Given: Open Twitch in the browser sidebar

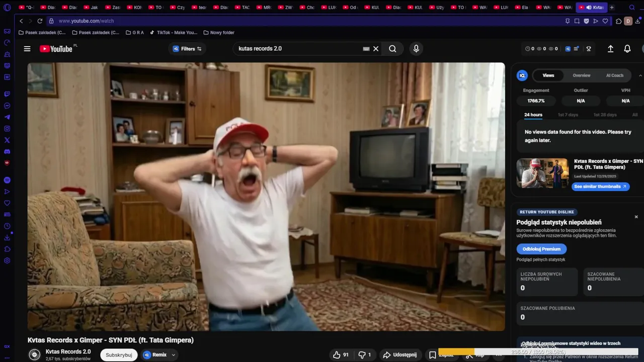Looking at the screenshot, I should [x=7, y=94].
